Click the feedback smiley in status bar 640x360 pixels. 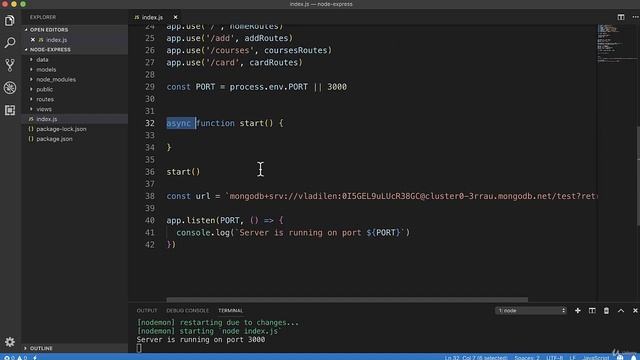(620, 358)
